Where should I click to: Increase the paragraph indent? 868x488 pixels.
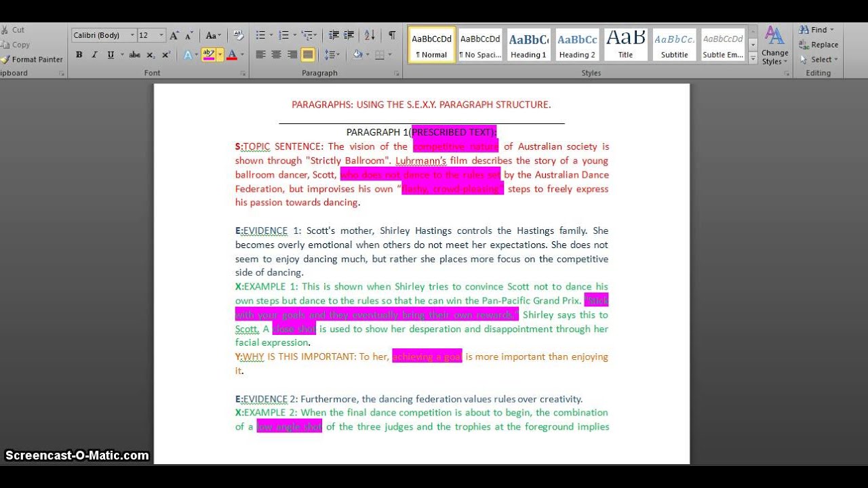click(x=349, y=35)
